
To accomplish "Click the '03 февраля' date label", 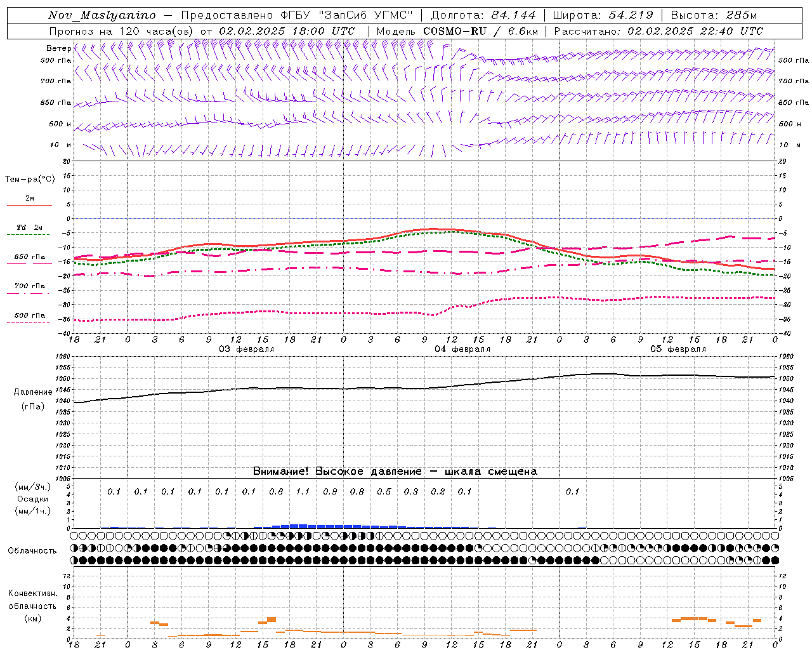I will (x=247, y=349).
